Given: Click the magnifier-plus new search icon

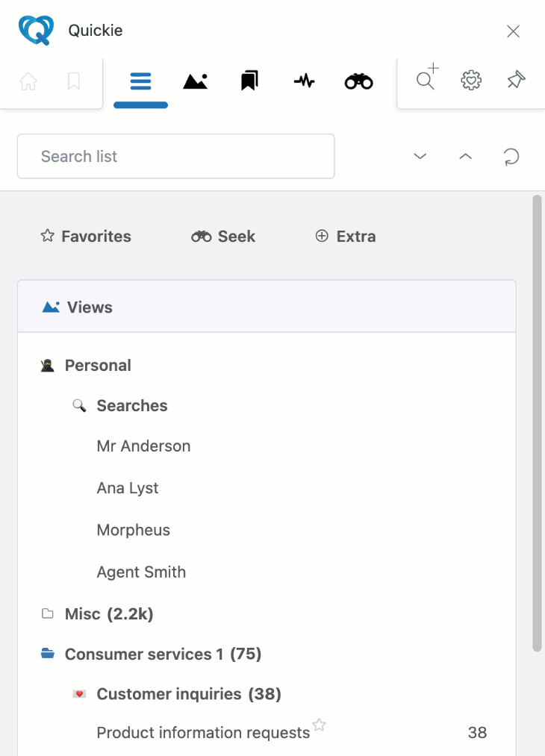Looking at the screenshot, I should pyautogui.click(x=427, y=77).
